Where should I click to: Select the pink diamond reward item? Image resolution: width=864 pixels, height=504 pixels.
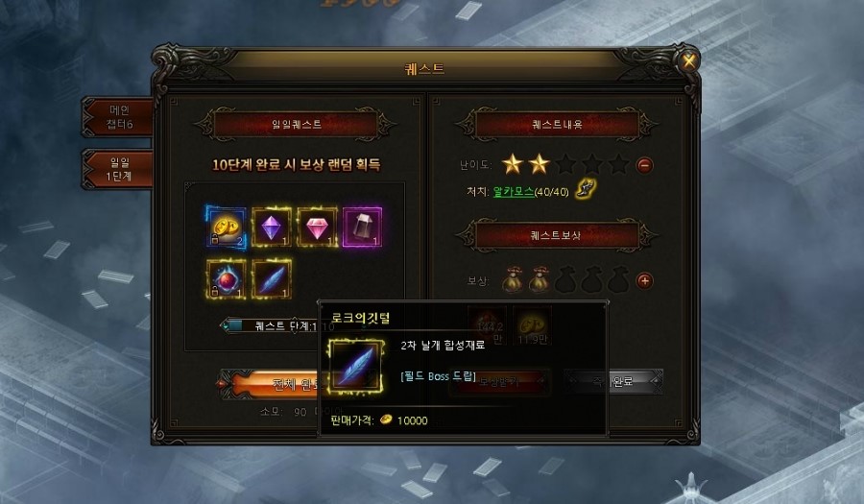[317, 227]
